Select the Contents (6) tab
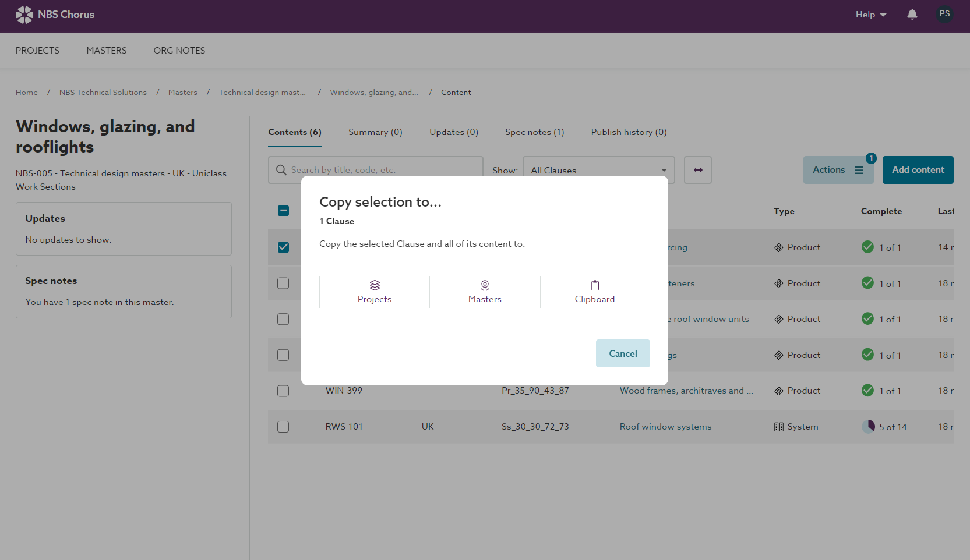Screen dimensions: 970x560 (x=295, y=132)
